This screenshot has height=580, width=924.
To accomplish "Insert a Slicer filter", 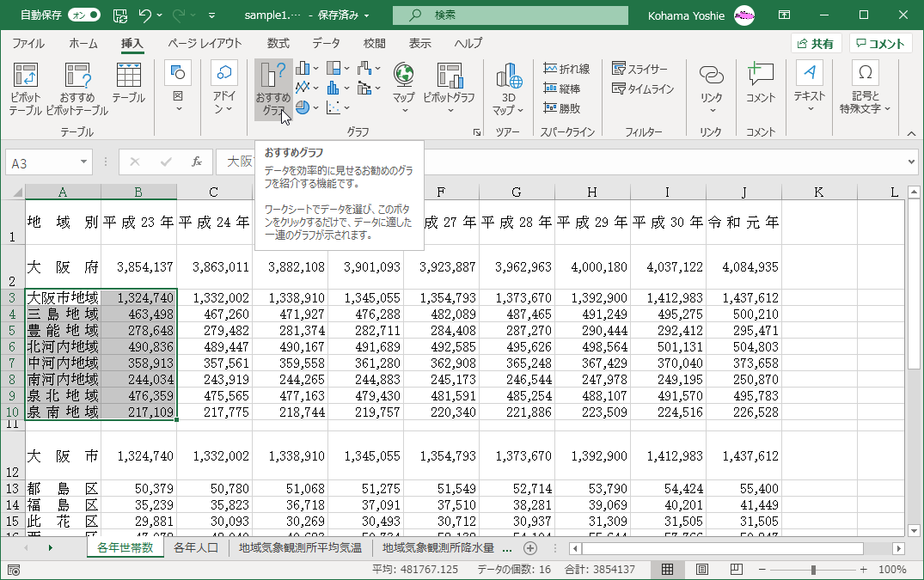I will (640, 69).
